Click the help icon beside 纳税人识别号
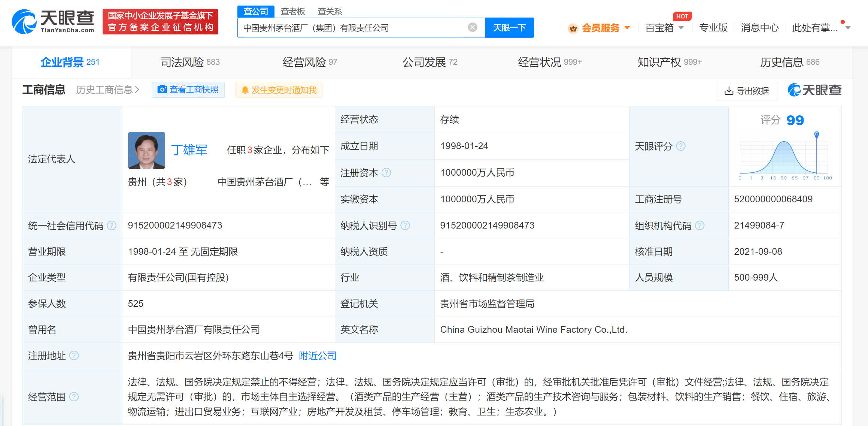The width and height of the screenshot is (868, 426). (x=405, y=226)
